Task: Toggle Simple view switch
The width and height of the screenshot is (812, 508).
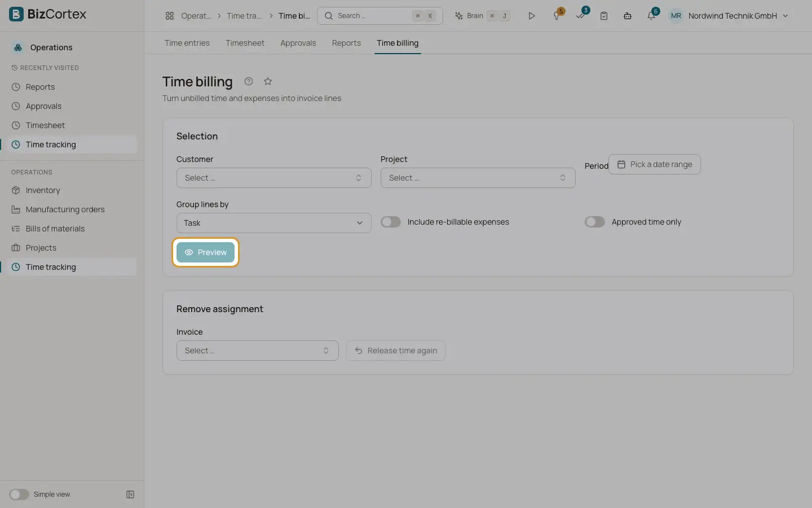Action: pos(19,494)
